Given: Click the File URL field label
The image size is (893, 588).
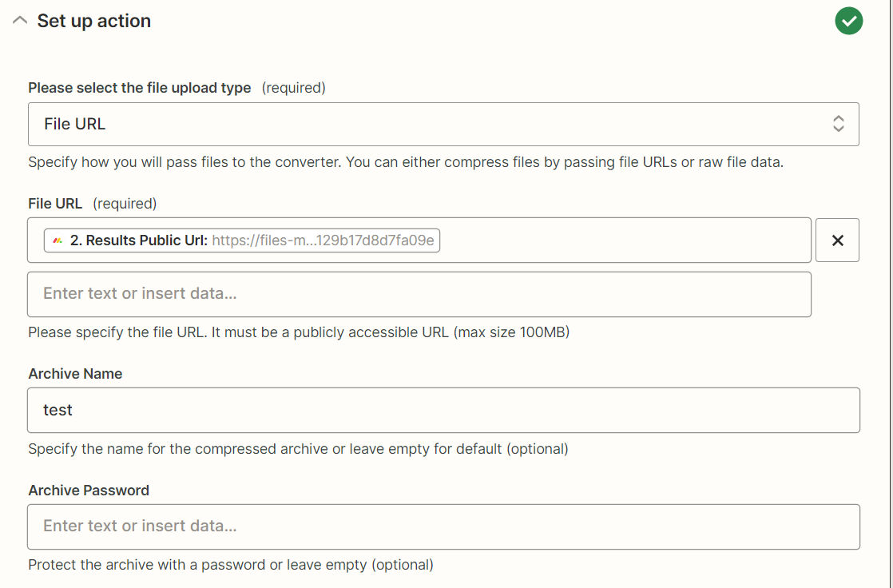Looking at the screenshot, I should point(55,204).
